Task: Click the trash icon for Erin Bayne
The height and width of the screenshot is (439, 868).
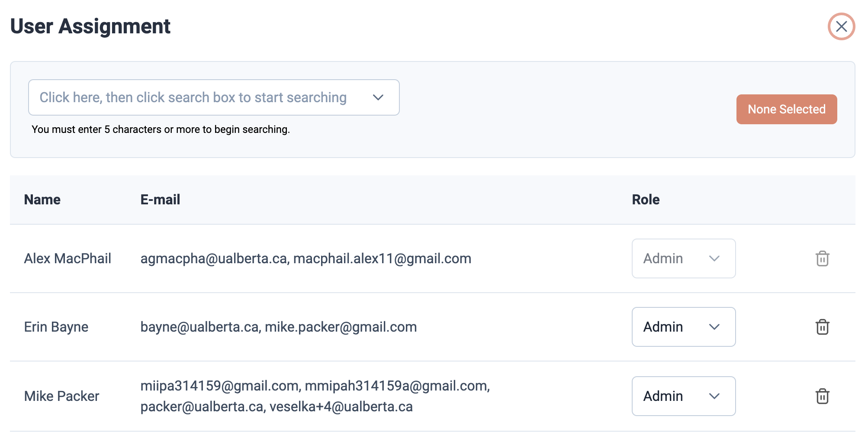Action: tap(822, 327)
